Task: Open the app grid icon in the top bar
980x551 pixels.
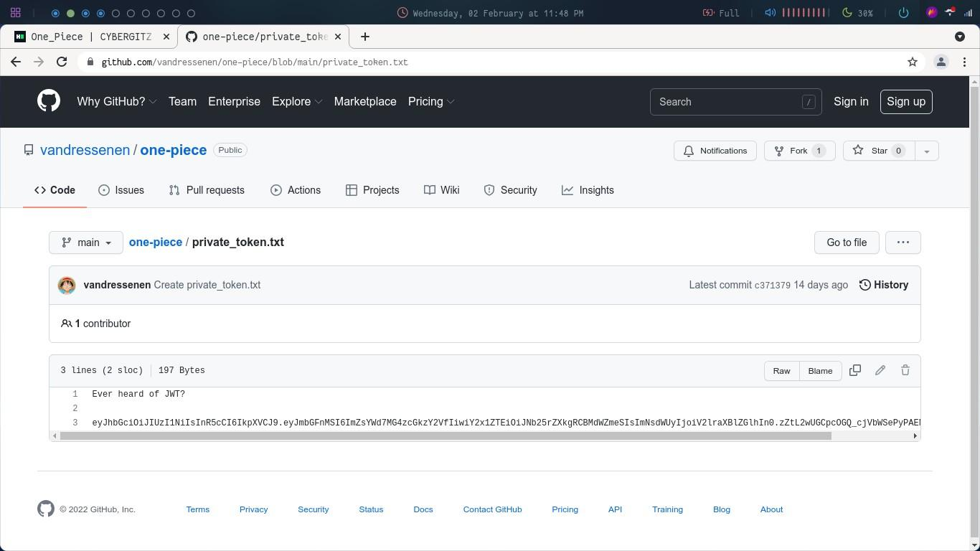Action: point(15,13)
